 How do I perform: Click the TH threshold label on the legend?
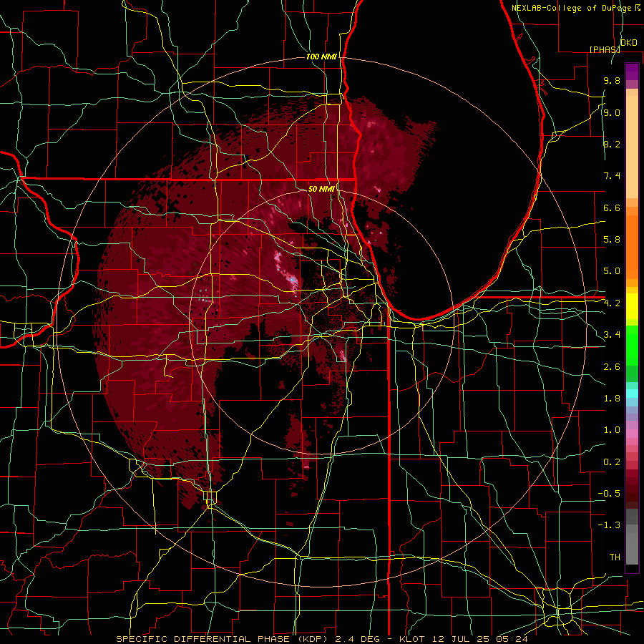click(615, 557)
